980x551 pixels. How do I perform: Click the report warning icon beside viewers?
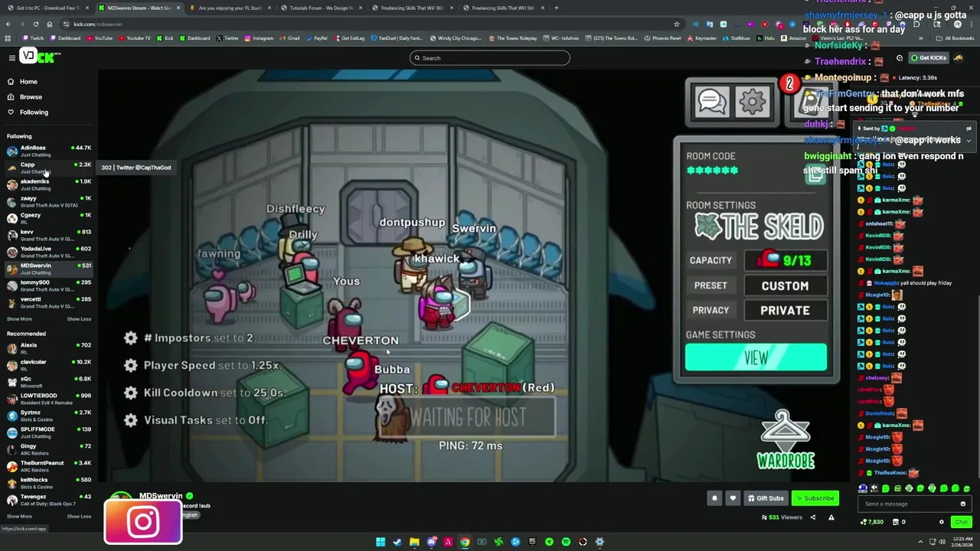tap(831, 517)
